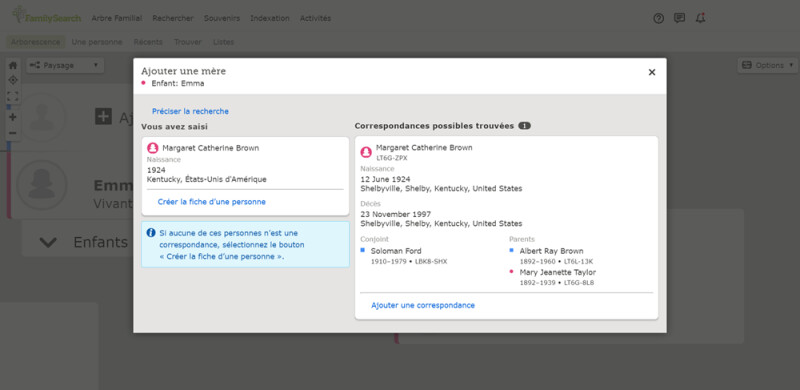Click the blue info icon

point(151,233)
